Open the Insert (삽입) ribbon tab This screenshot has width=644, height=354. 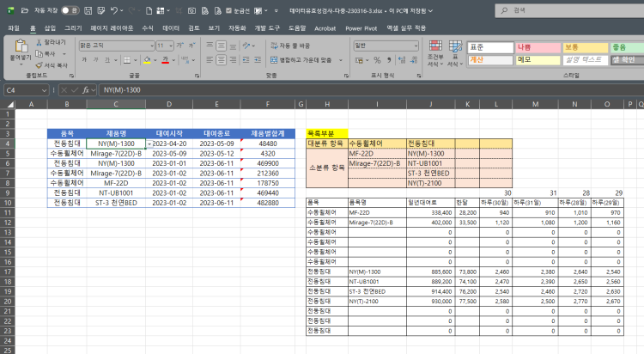click(51, 27)
